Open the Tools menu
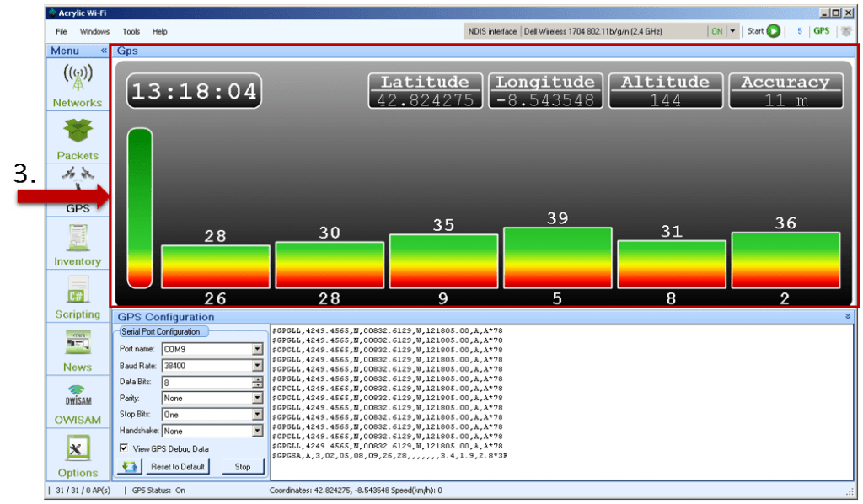 [x=131, y=31]
